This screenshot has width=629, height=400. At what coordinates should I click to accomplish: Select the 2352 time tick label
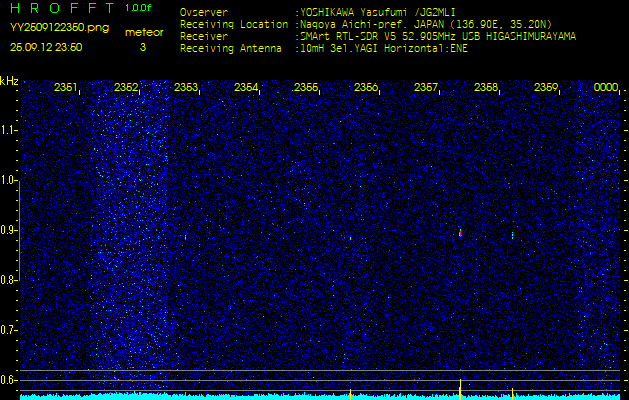(x=126, y=88)
